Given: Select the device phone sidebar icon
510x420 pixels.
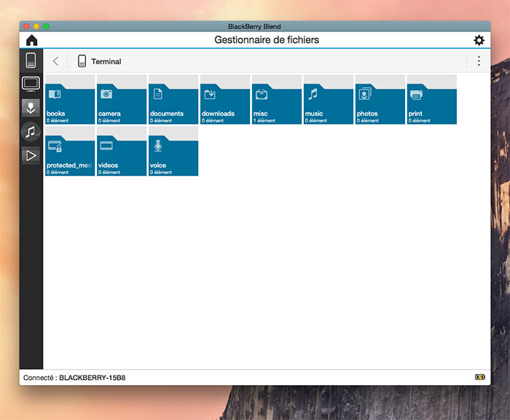Looking at the screenshot, I should (31, 60).
